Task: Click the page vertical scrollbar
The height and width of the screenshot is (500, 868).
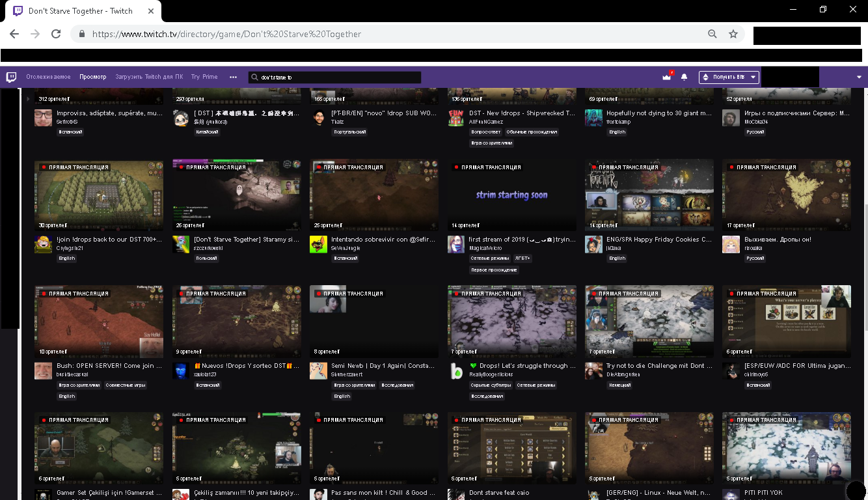Action: (863, 260)
